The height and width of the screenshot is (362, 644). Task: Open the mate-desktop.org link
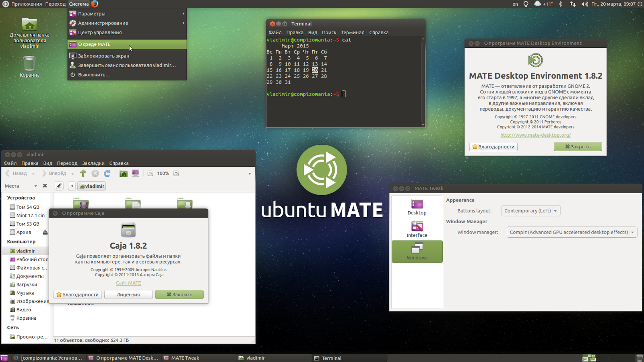536,135
